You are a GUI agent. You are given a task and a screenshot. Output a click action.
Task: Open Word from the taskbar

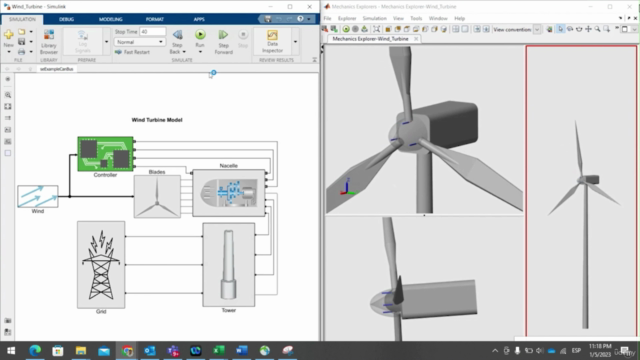tap(242, 350)
